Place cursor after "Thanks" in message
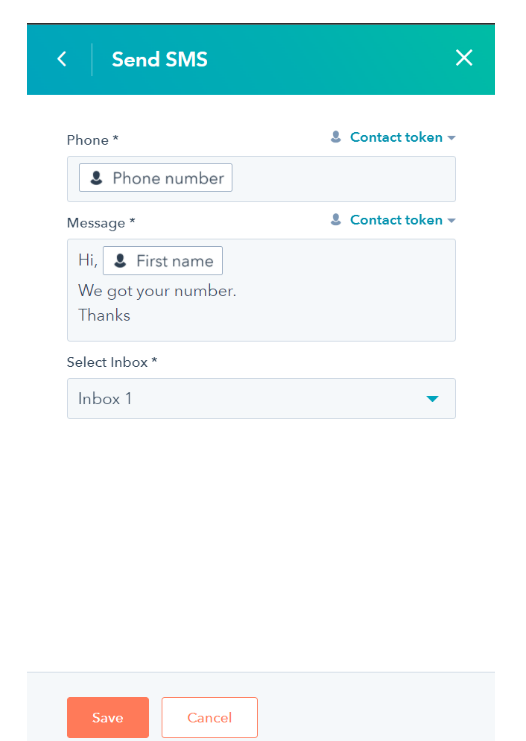The width and height of the screenshot is (526, 741). [x=131, y=315]
